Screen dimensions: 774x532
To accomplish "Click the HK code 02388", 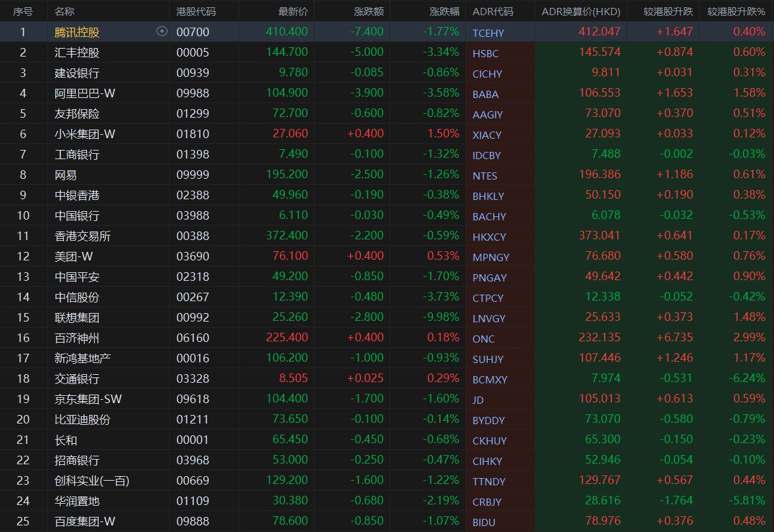I will [x=192, y=195].
